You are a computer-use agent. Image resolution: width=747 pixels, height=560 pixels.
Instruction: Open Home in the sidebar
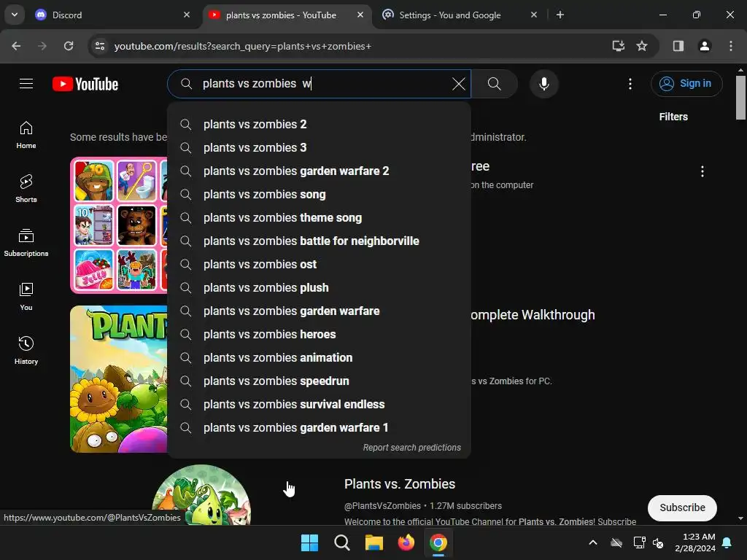coord(26,135)
